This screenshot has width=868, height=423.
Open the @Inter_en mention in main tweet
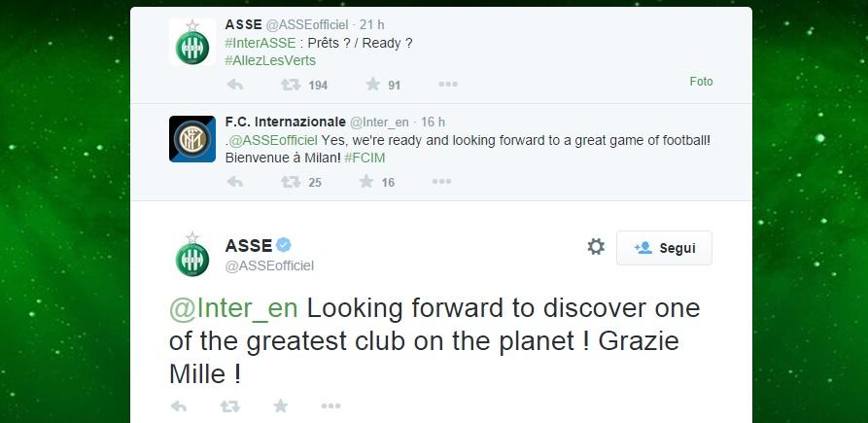(233, 309)
